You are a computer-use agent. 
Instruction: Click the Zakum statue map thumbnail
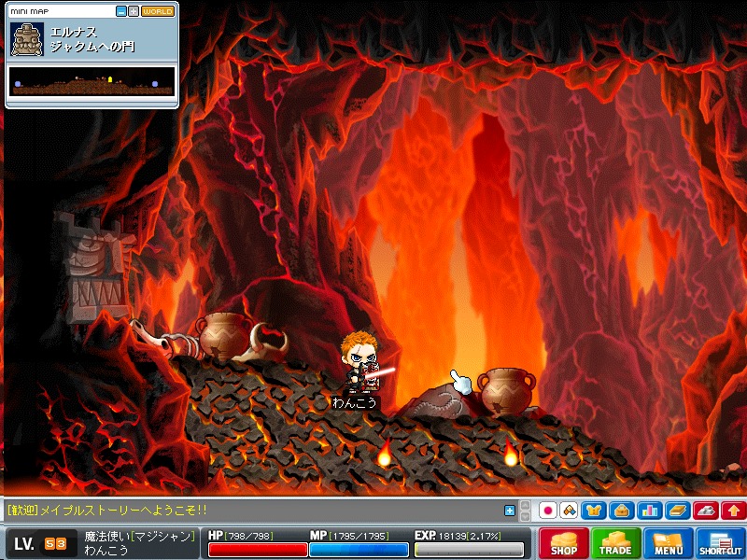pyautogui.click(x=26, y=39)
